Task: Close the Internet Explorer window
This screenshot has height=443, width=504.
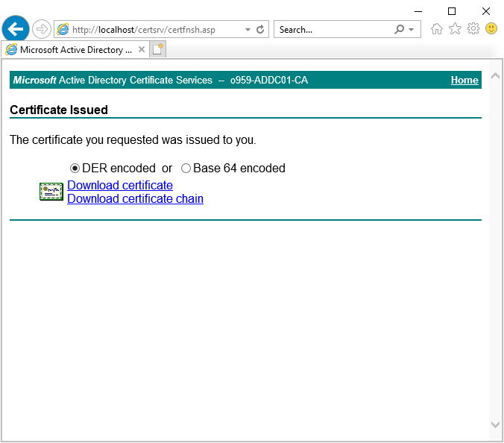Action: (x=486, y=11)
